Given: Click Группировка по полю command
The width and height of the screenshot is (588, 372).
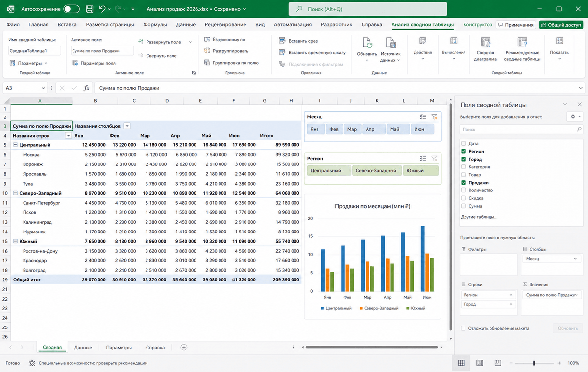Looking at the screenshot, I should pyautogui.click(x=231, y=63).
